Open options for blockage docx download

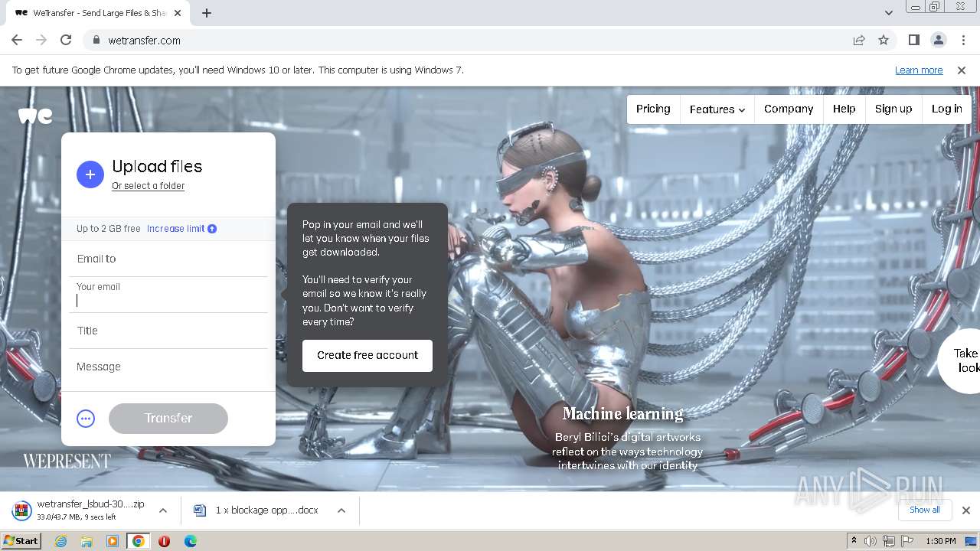[x=341, y=510]
